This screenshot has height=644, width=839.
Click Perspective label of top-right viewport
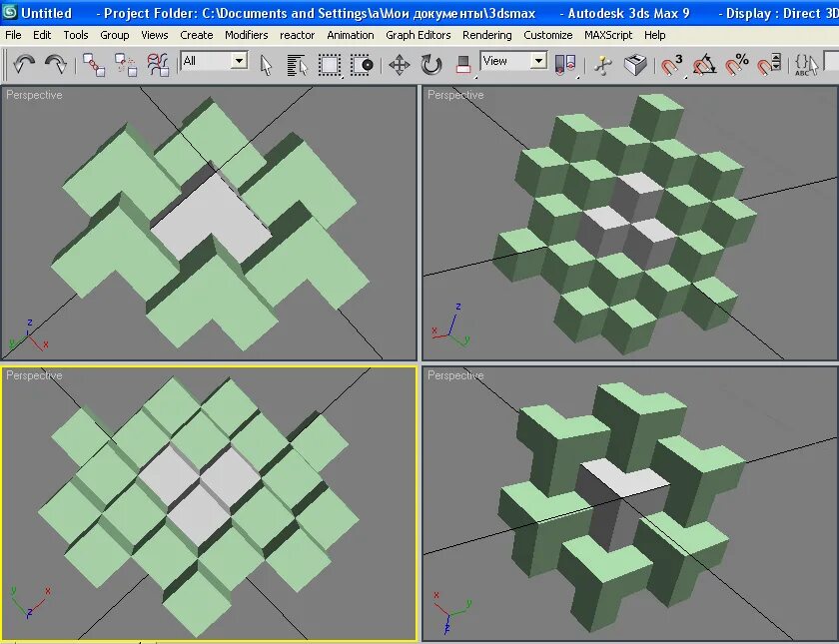click(455, 95)
